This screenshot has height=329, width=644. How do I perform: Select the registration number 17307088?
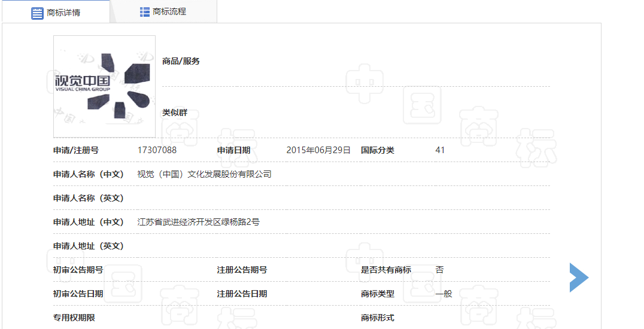point(157,150)
